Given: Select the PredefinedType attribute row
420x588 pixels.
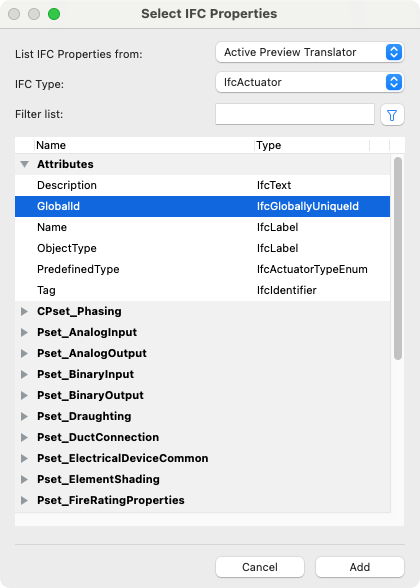Looking at the screenshot, I should click(202, 269).
